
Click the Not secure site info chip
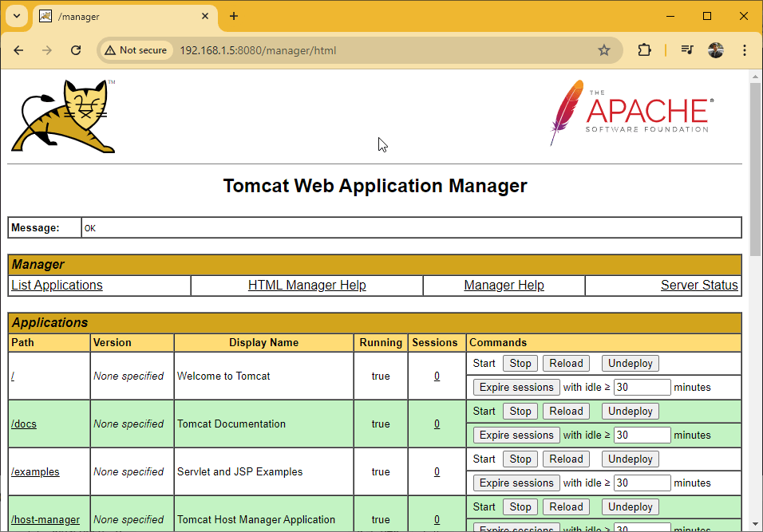(136, 50)
